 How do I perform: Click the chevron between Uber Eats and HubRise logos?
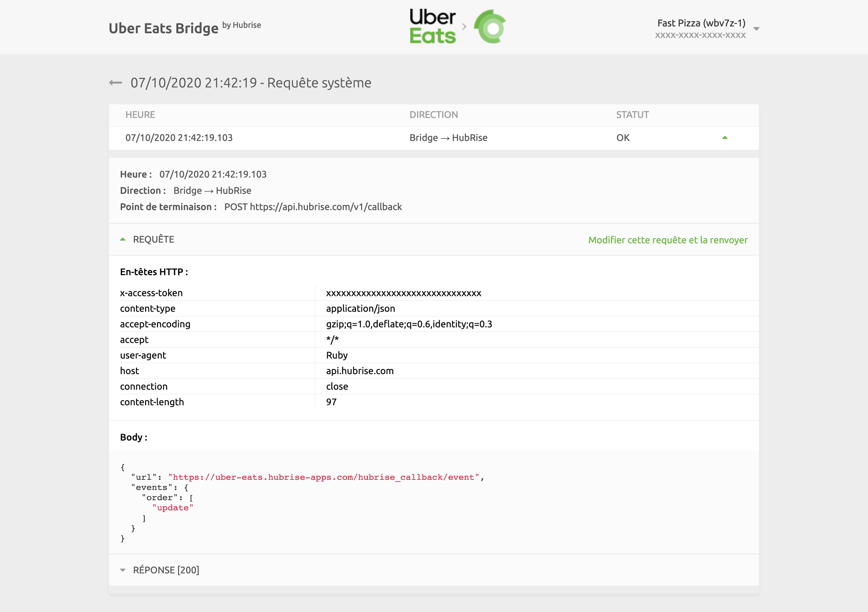click(464, 26)
